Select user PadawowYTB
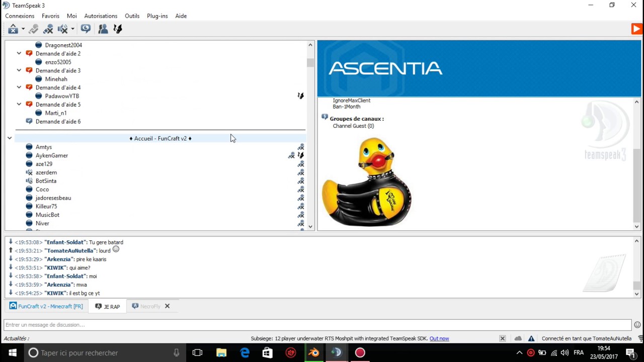Screen dimensions: 644x362 point(62,96)
